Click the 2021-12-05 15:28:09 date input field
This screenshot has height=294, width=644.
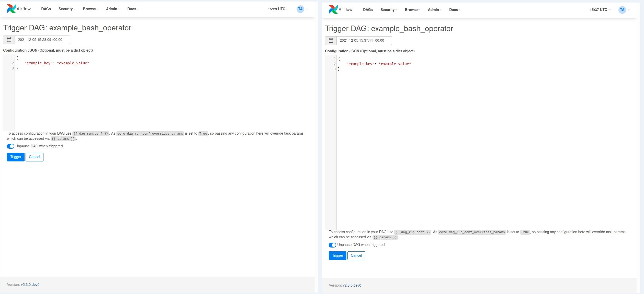click(x=42, y=40)
